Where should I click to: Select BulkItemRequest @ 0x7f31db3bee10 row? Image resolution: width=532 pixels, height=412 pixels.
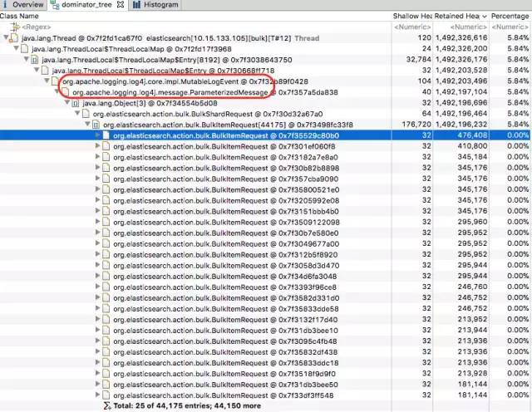(x=266, y=331)
